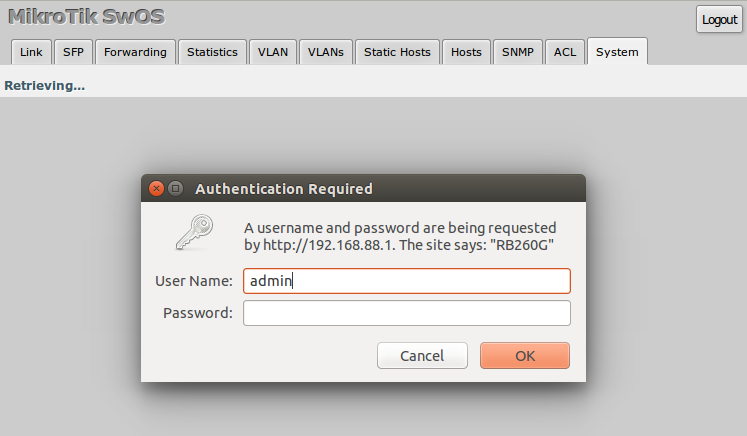This screenshot has height=436, width=747.
Task: Cancel the authentication prompt
Action: pos(422,355)
